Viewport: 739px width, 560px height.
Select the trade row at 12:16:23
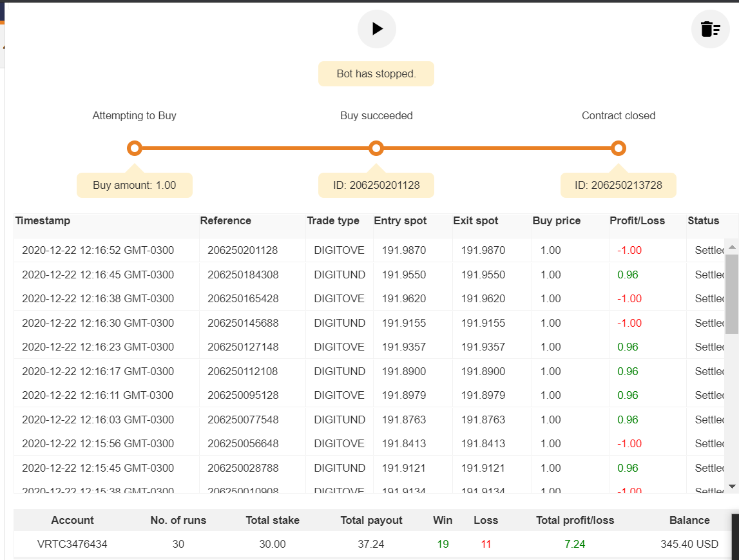[370, 347]
